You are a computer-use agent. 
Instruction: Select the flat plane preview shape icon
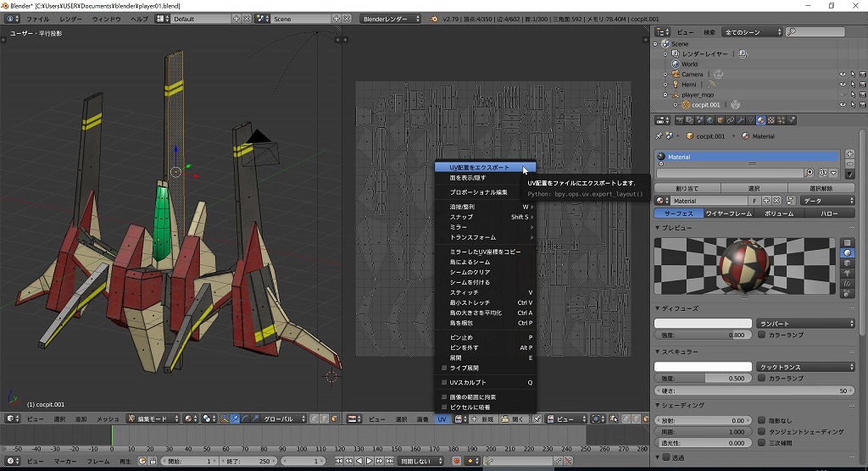point(848,242)
